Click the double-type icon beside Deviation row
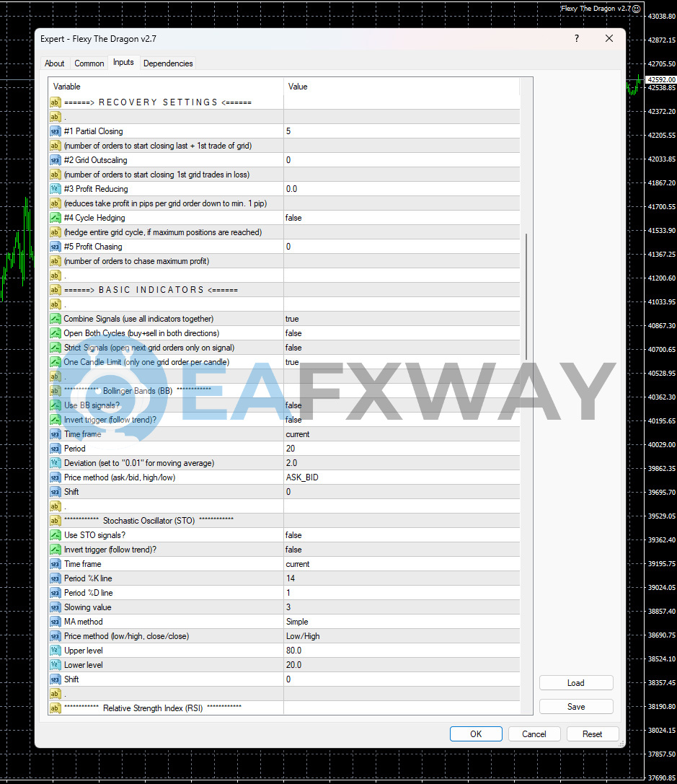677x784 pixels. click(55, 463)
